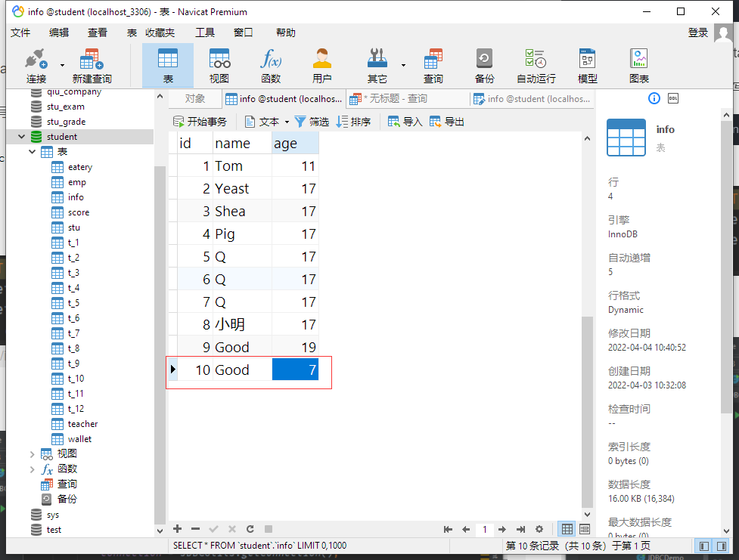739x560 pixels.
Task: Click the Others (其它) toolbar icon
Action: [x=377, y=66]
